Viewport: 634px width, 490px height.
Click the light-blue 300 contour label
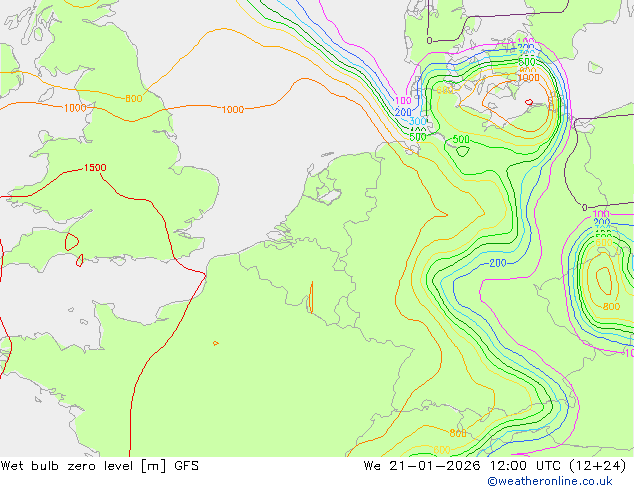coord(417,121)
